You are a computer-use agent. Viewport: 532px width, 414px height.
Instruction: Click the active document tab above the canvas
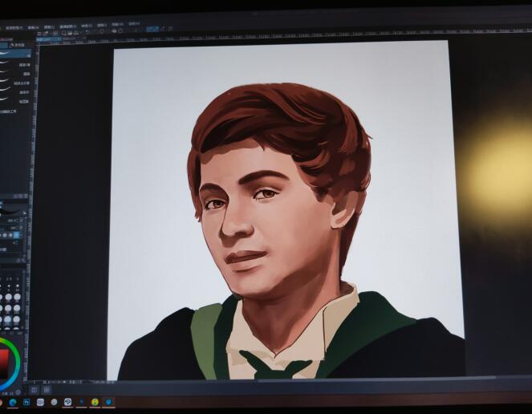48,39
